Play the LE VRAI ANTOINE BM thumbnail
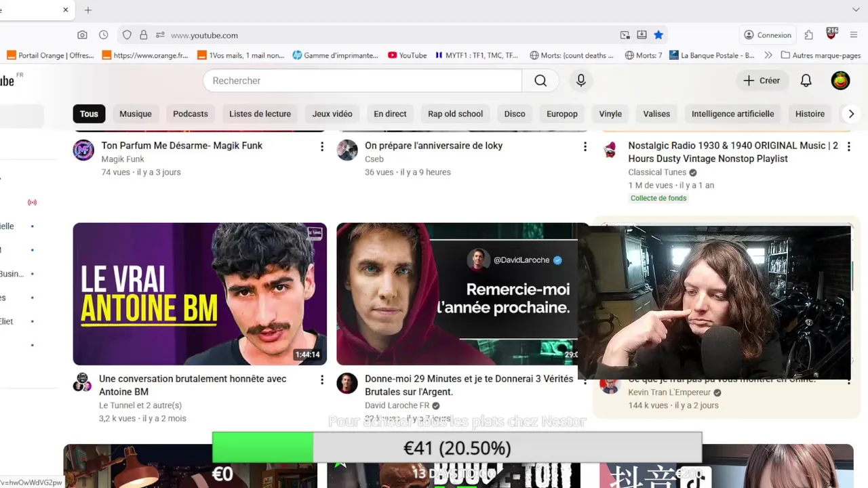The height and width of the screenshot is (488, 868). pyautogui.click(x=200, y=294)
